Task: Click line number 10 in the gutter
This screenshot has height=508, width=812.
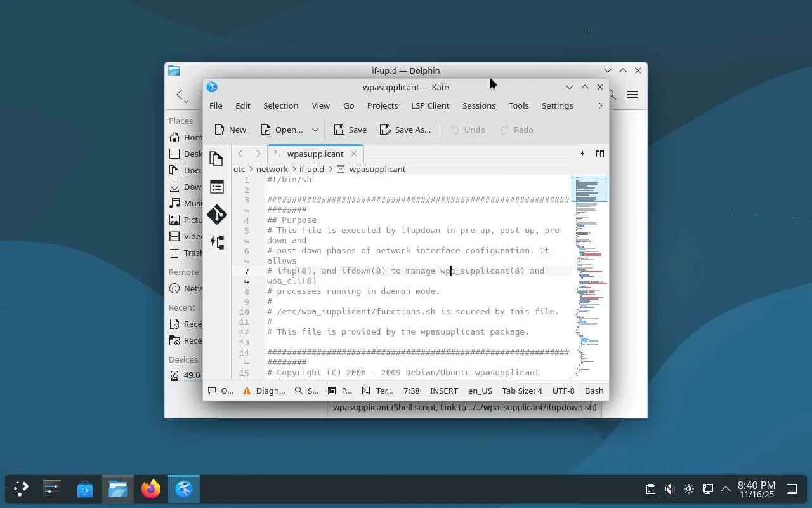Action: coord(244,312)
